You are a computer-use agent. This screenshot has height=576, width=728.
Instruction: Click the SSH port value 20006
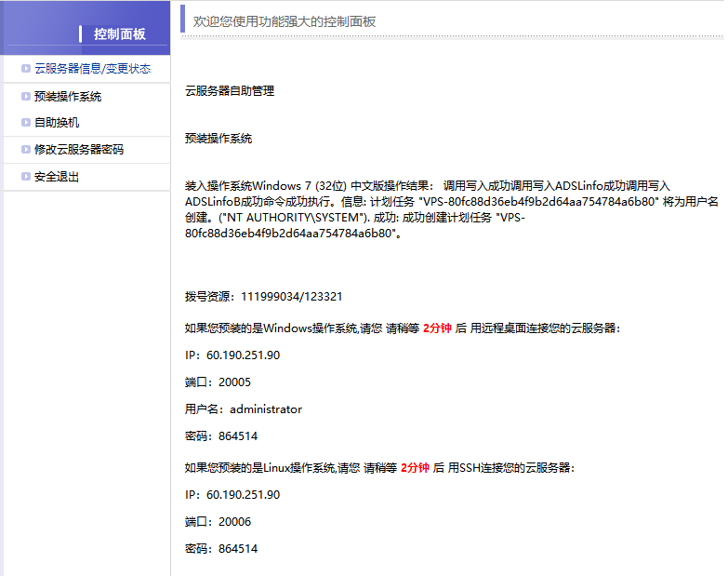tap(235, 522)
